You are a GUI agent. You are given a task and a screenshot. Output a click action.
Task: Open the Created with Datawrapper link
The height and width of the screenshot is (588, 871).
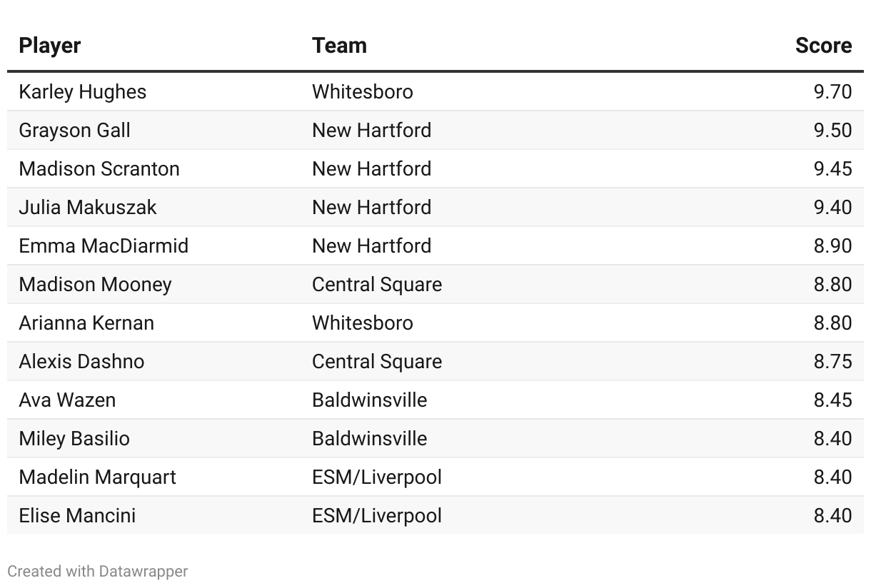[98, 572]
